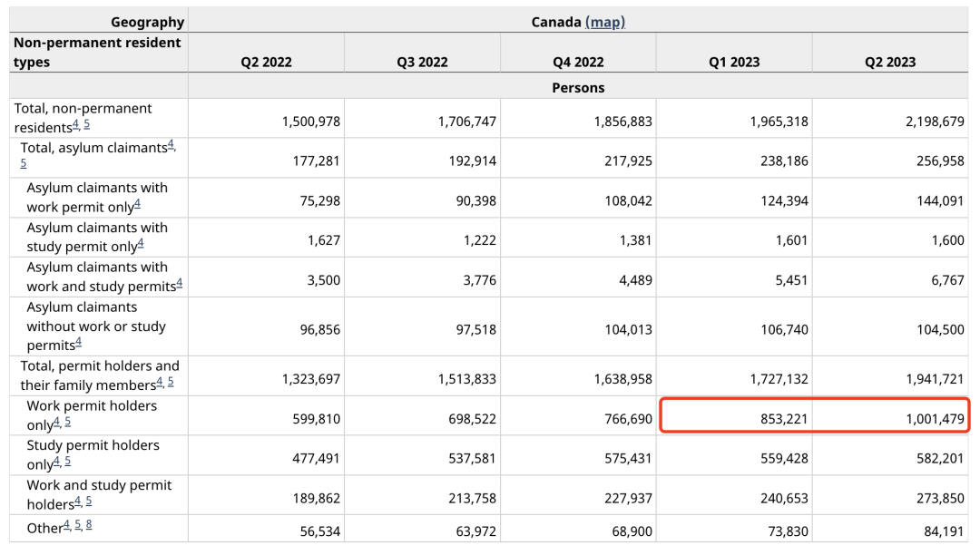Open footnote 4 in the Other row

(x=67, y=524)
